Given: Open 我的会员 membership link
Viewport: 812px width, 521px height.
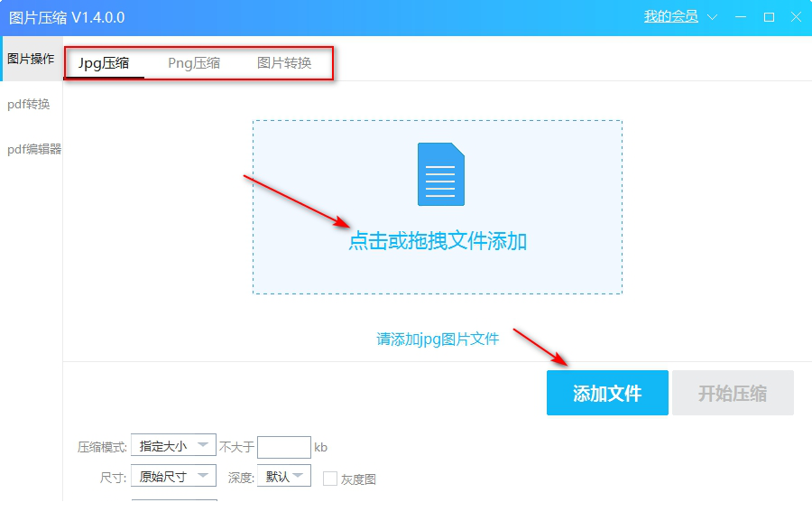Looking at the screenshot, I should [x=670, y=17].
